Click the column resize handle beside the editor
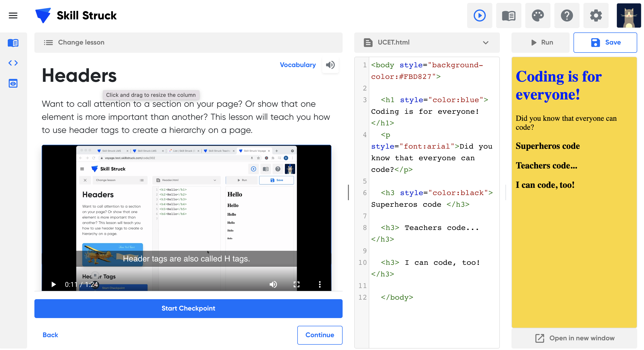 (348, 192)
